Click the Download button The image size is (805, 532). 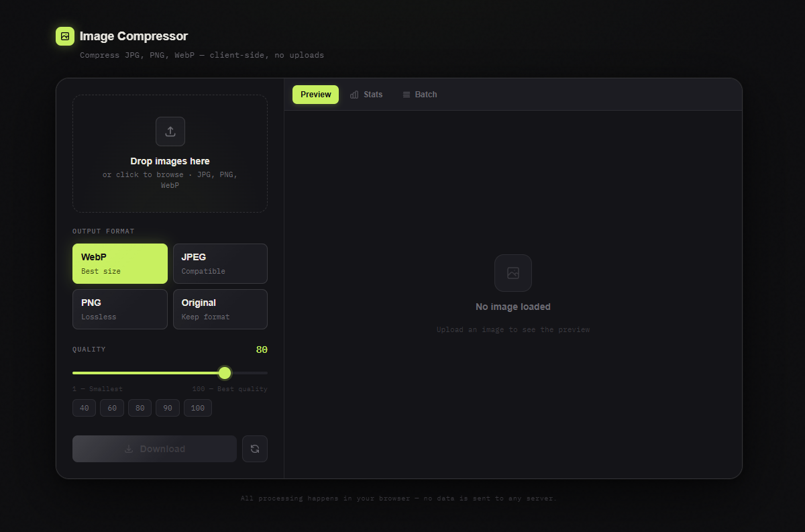click(154, 449)
